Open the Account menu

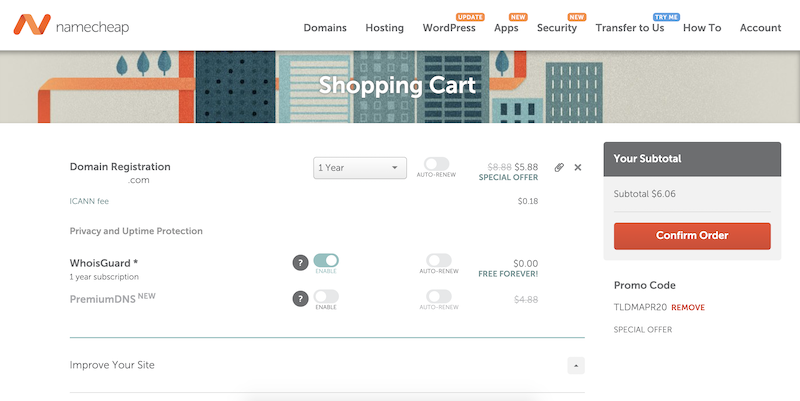[760, 28]
